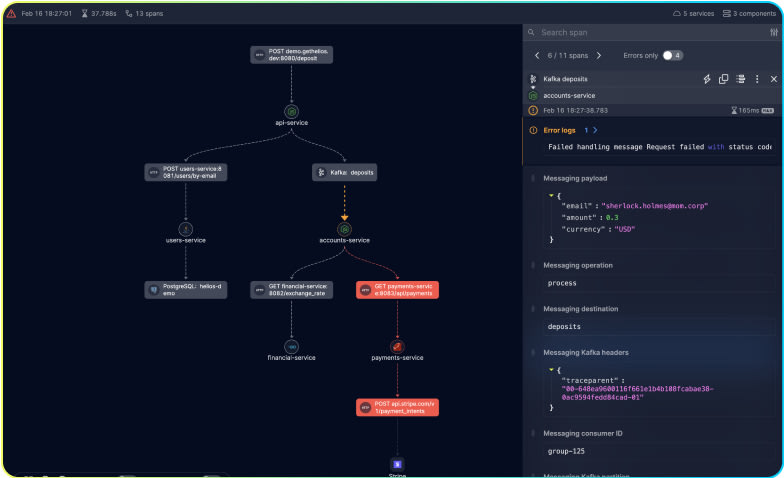The image size is (784, 478).
Task: Click the list view icon in span header
Action: pyautogui.click(x=740, y=79)
